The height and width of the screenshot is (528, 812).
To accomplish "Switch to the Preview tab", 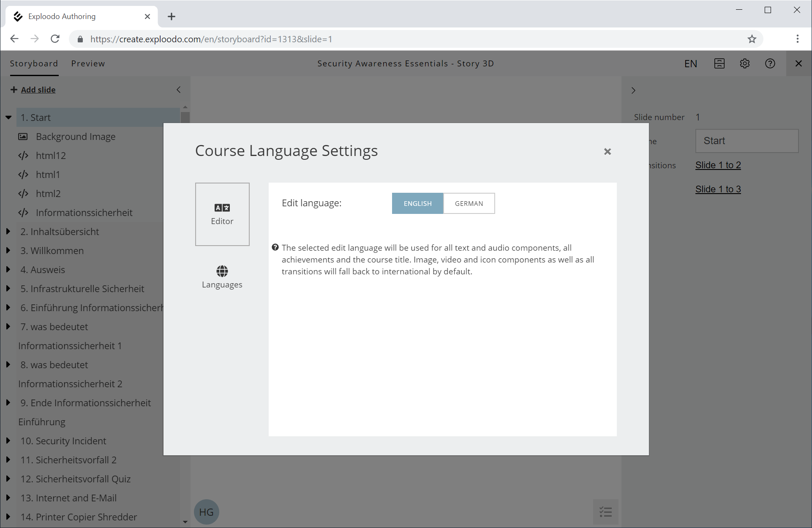I will coord(88,63).
